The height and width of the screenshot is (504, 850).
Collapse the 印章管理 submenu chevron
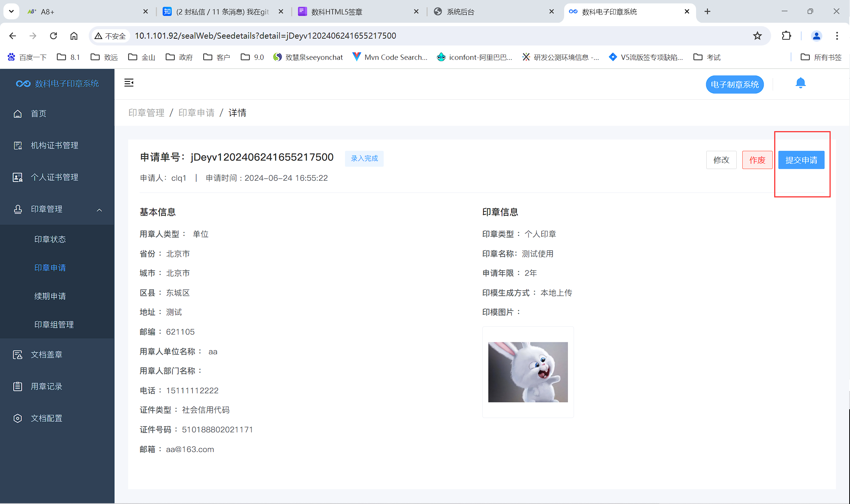coord(99,210)
